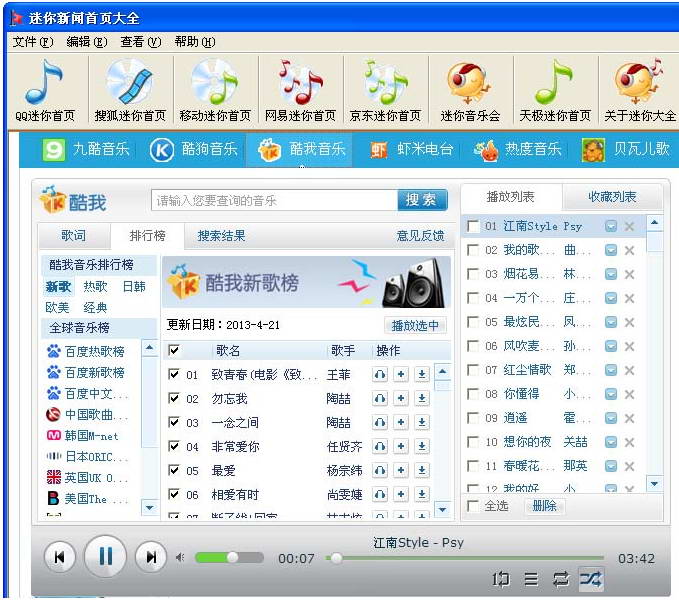Listen to song 01 致青春 via headphone icon

(380, 375)
